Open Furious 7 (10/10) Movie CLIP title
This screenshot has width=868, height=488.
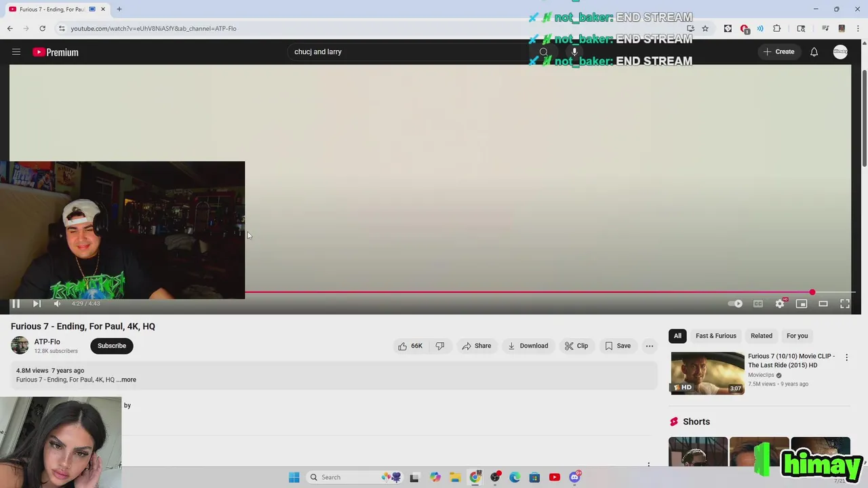coord(791,361)
